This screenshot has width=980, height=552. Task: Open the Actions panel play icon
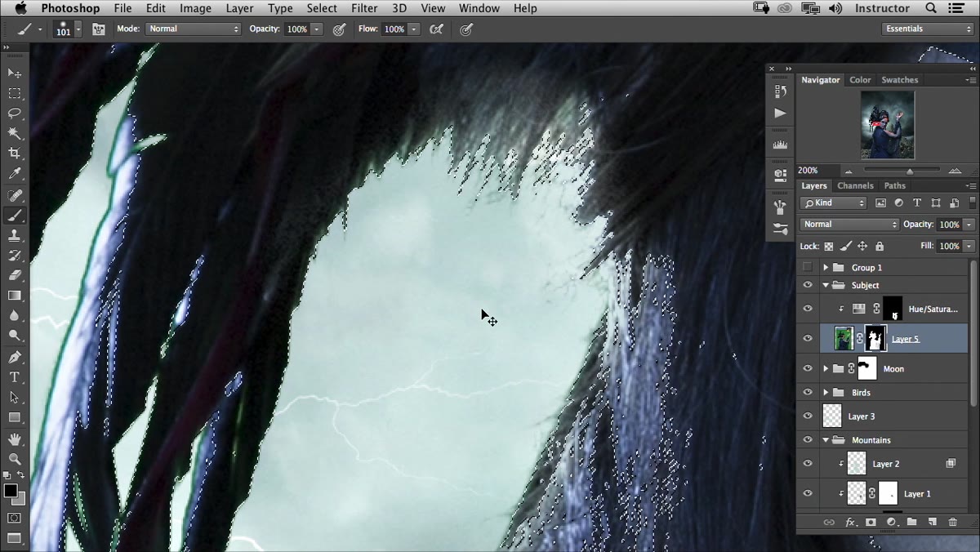click(x=780, y=113)
